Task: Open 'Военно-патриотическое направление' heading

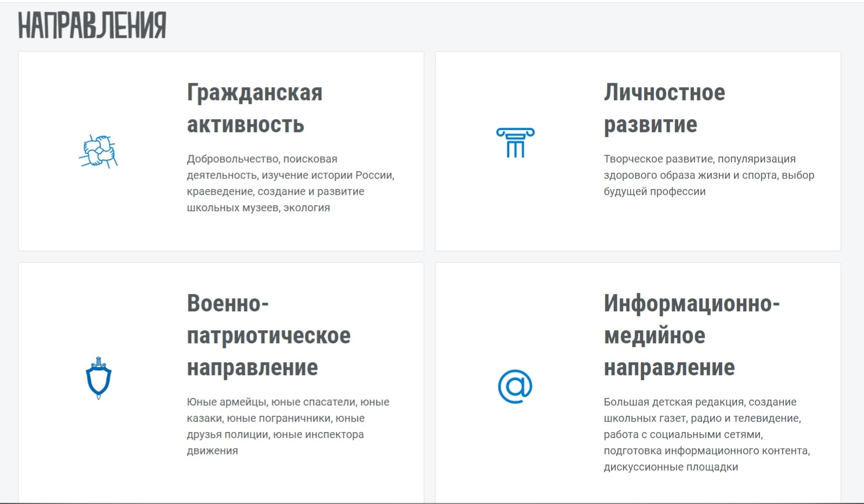Action: (x=269, y=335)
